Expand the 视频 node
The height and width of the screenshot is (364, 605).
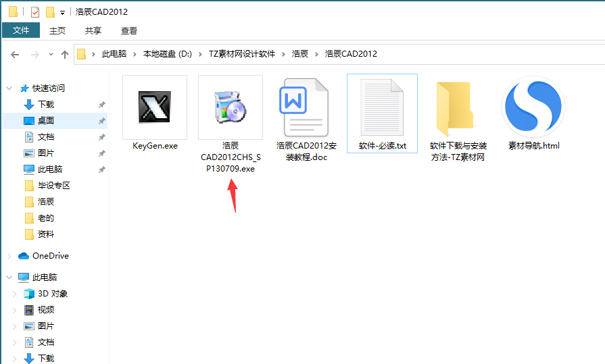click(x=15, y=309)
